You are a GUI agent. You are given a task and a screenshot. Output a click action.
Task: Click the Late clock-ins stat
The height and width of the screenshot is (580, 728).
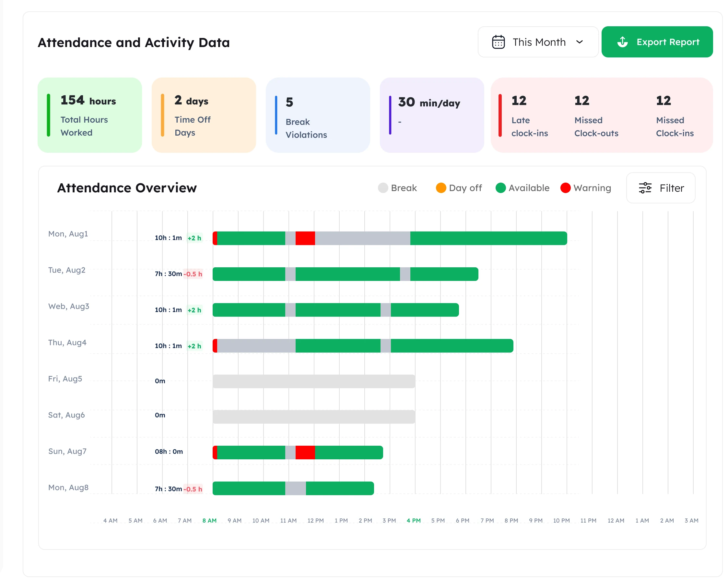(x=529, y=116)
